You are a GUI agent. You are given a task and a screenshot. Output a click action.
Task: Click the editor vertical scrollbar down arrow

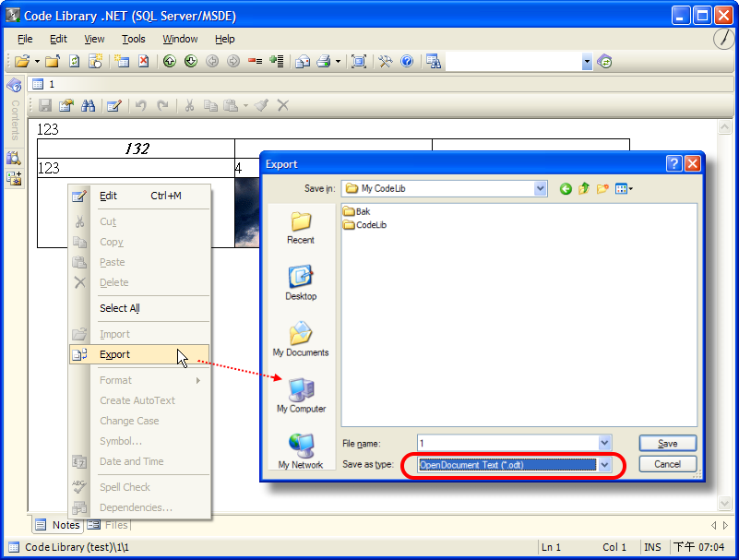pos(724,504)
